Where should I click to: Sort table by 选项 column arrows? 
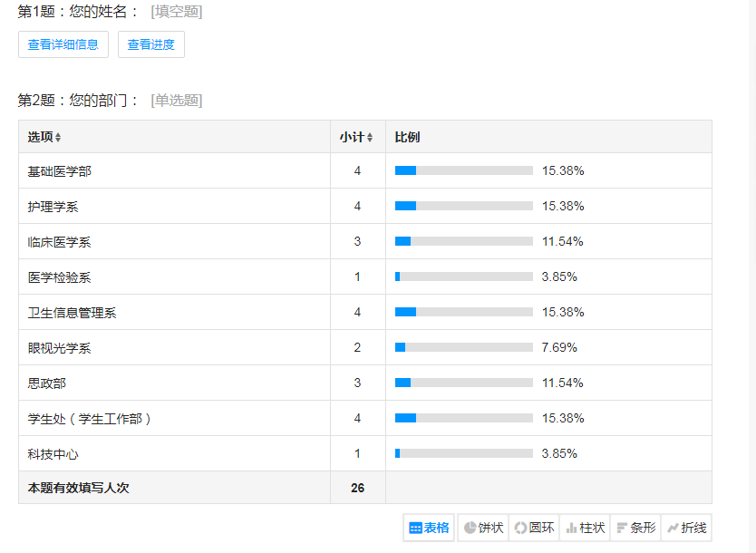pos(58,138)
